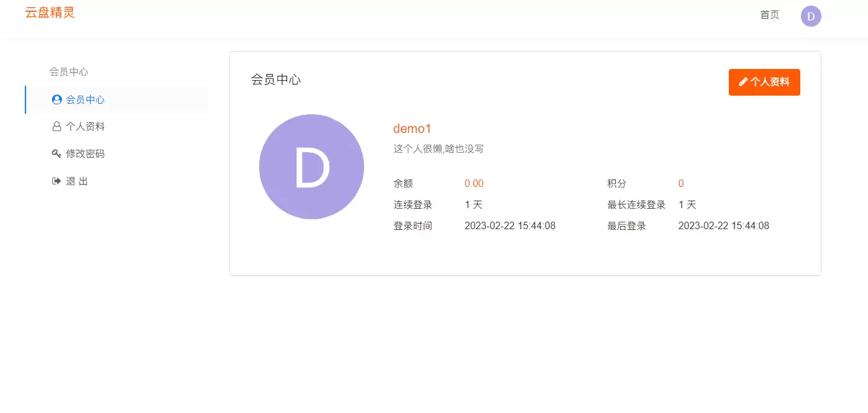This screenshot has width=868, height=413.
Task: Open the small D avatar in the header
Action: coord(811,16)
